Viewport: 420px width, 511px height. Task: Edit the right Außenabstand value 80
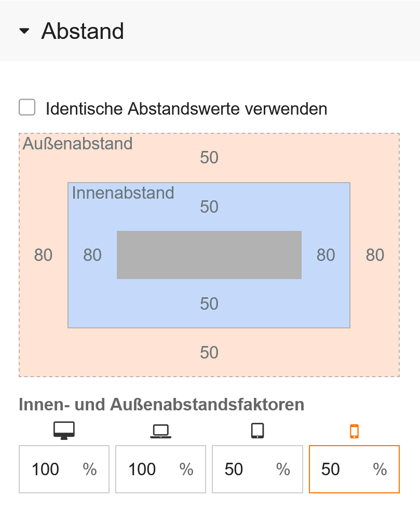[375, 255]
